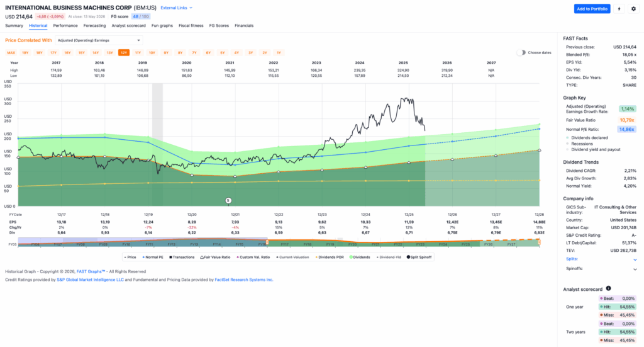Open the settings gear icon
The height and width of the screenshot is (347, 644).
tap(633, 9)
